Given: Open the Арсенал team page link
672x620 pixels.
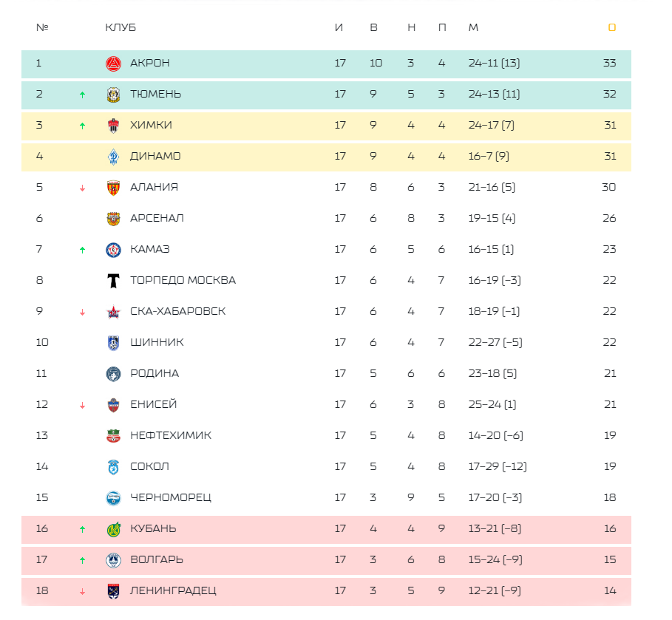Looking at the screenshot, I should [157, 218].
